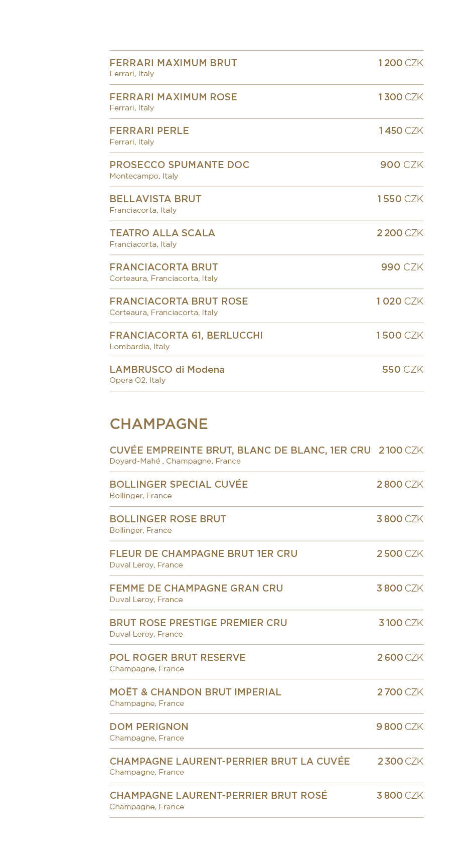The height and width of the screenshot is (868, 471).
Task: Choose Ferrari Perle from the list
Action: [266, 136]
